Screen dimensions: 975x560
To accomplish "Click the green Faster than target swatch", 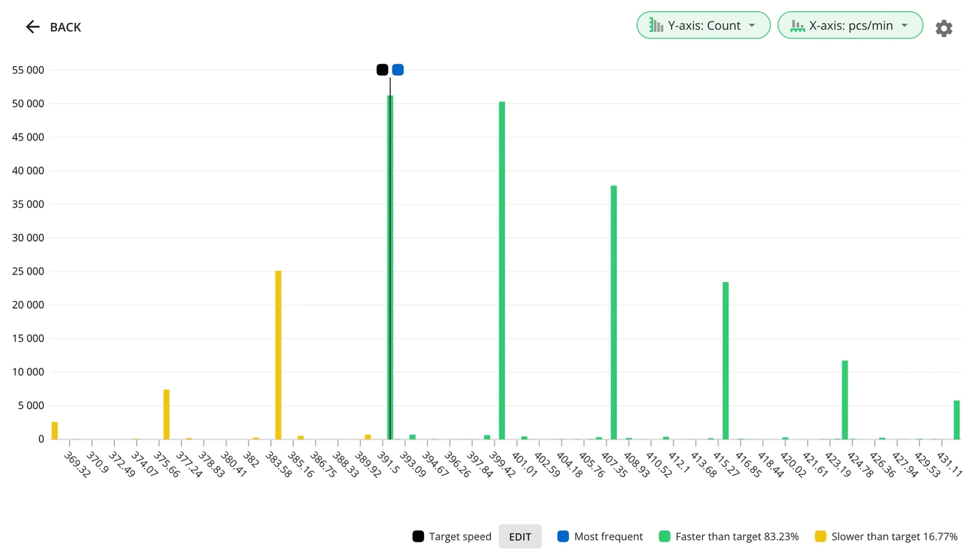I will (x=665, y=536).
